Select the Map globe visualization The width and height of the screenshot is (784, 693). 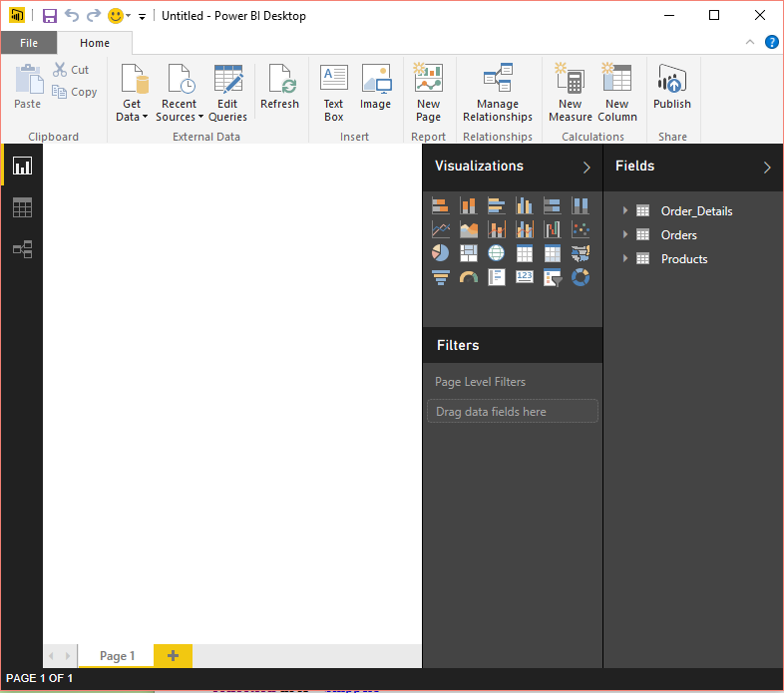pyautogui.click(x=496, y=253)
